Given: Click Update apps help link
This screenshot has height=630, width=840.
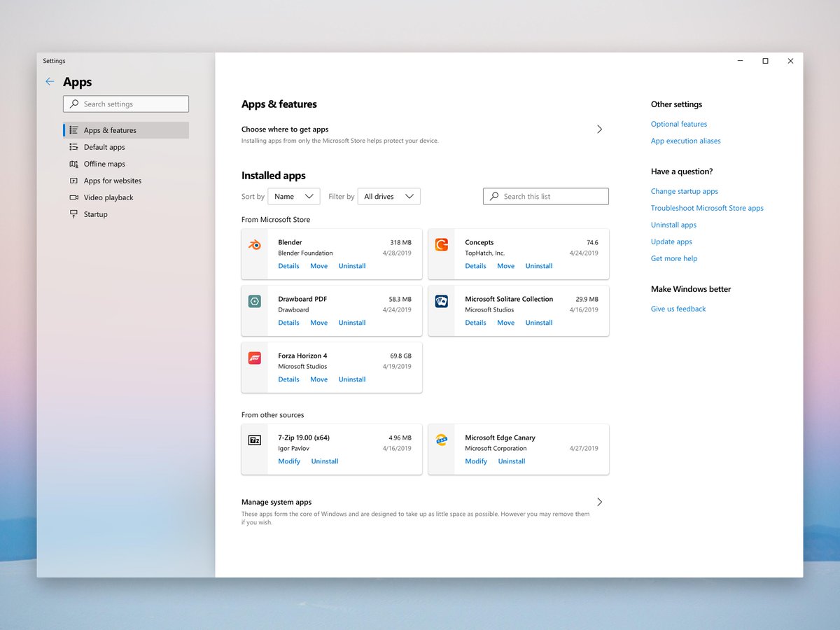Looking at the screenshot, I should click(x=671, y=241).
